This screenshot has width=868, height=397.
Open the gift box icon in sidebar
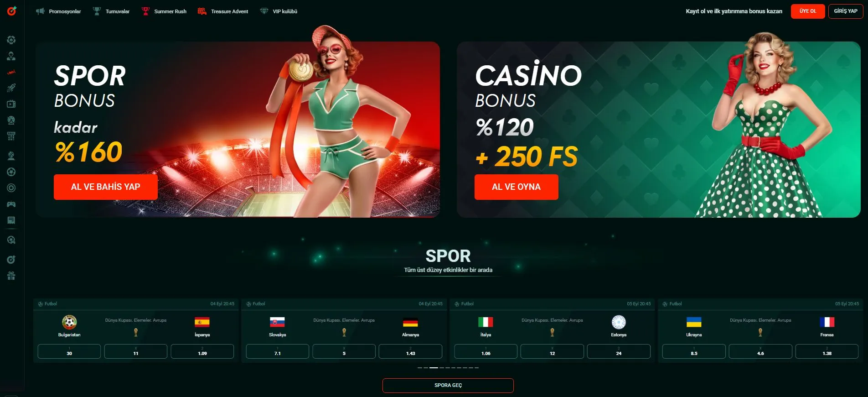pos(11,276)
